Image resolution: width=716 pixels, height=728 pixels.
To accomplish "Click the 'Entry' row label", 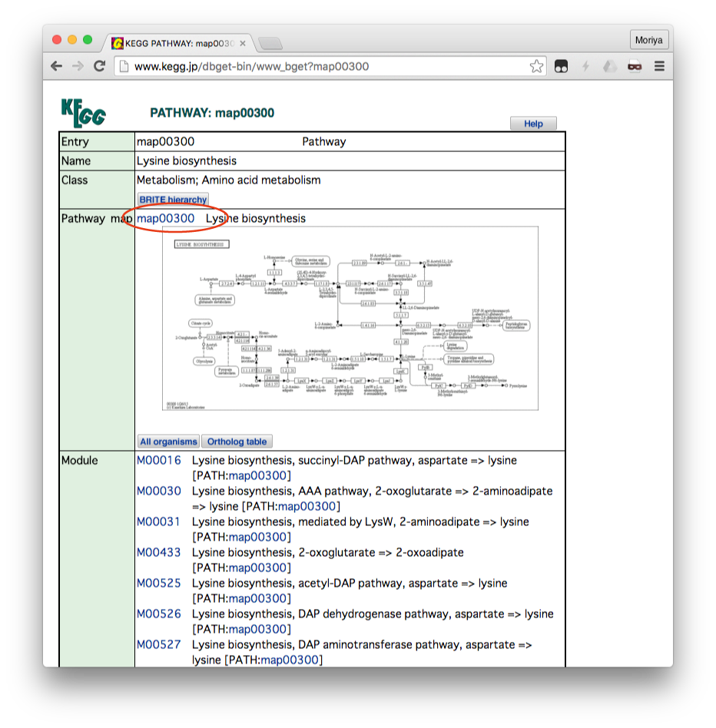I will 75,141.
